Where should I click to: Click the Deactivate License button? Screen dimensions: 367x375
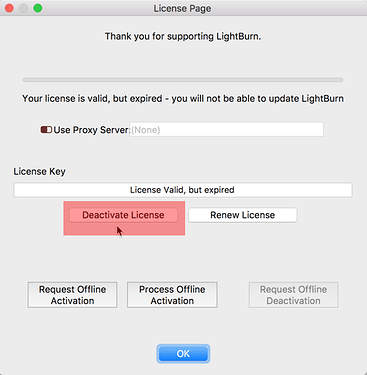tap(123, 215)
